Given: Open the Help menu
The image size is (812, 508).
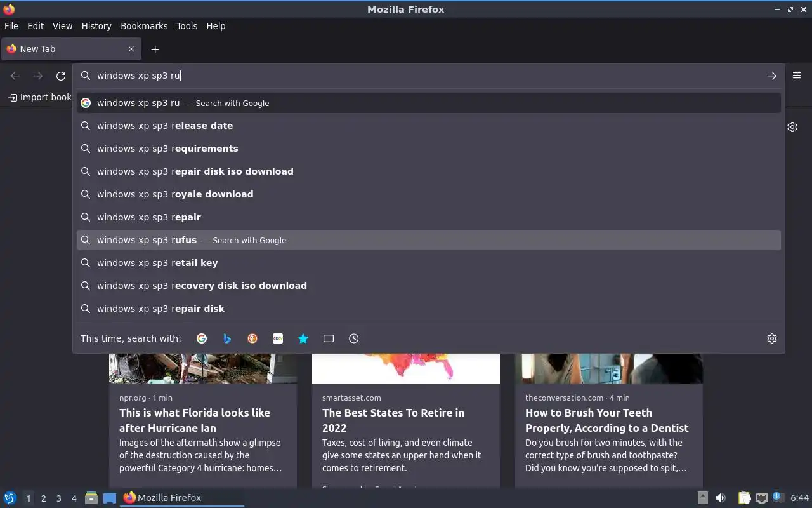Looking at the screenshot, I should pos(216,26).
